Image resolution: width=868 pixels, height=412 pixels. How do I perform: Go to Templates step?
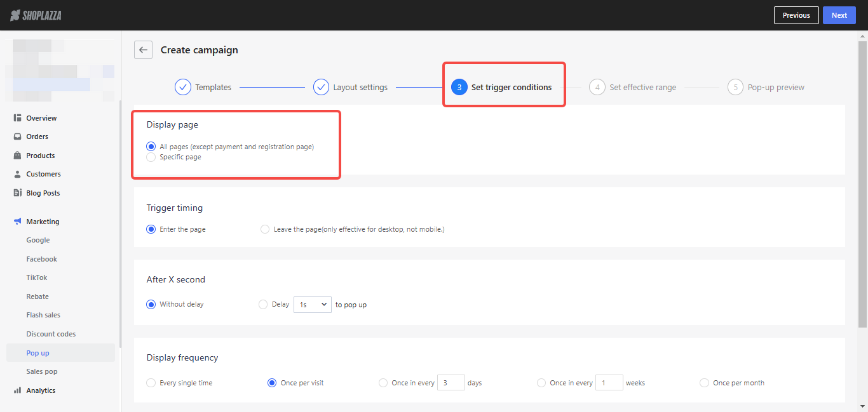pyautogui.click(x=214, y=88)
